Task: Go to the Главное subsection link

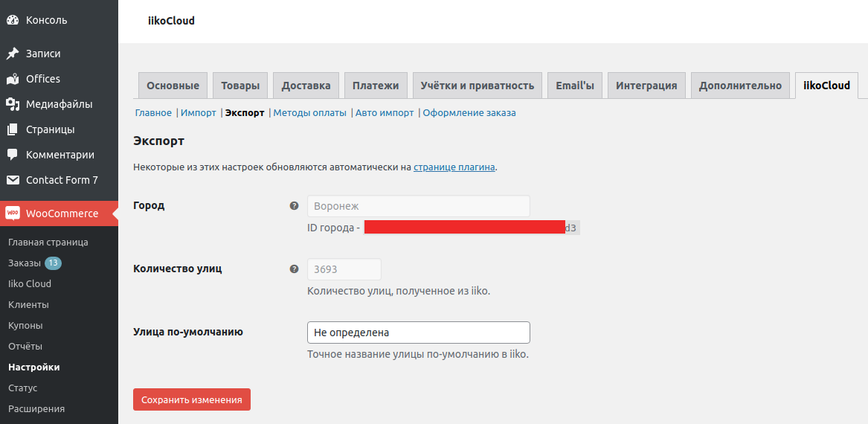Action: [x=153, y=113]
